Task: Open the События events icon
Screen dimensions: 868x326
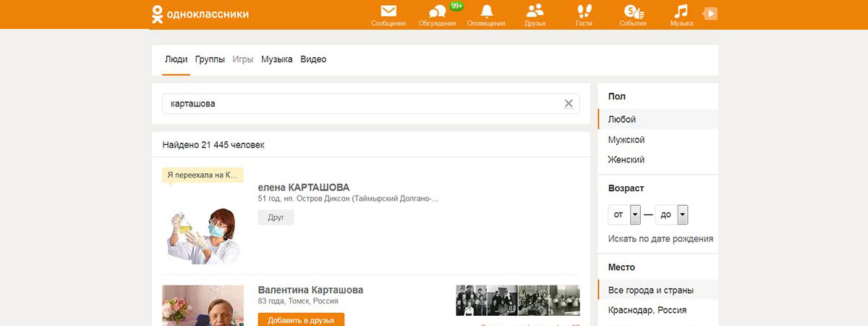Action: (x=632, y=12)
